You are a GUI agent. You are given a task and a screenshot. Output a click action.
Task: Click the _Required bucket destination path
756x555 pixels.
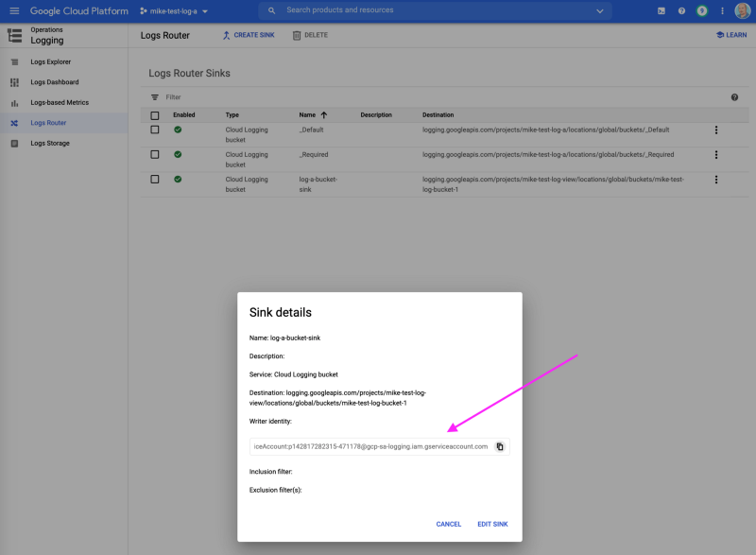[548, 155]
